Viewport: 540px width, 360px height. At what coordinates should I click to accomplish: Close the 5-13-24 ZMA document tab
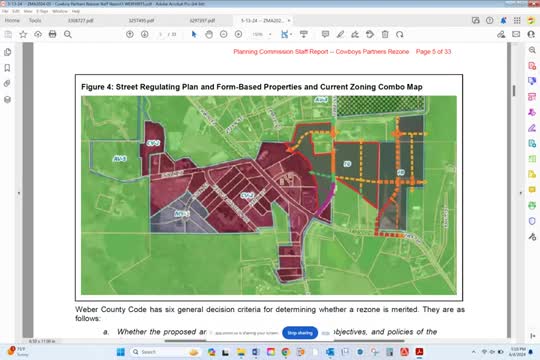click(289, 21)
